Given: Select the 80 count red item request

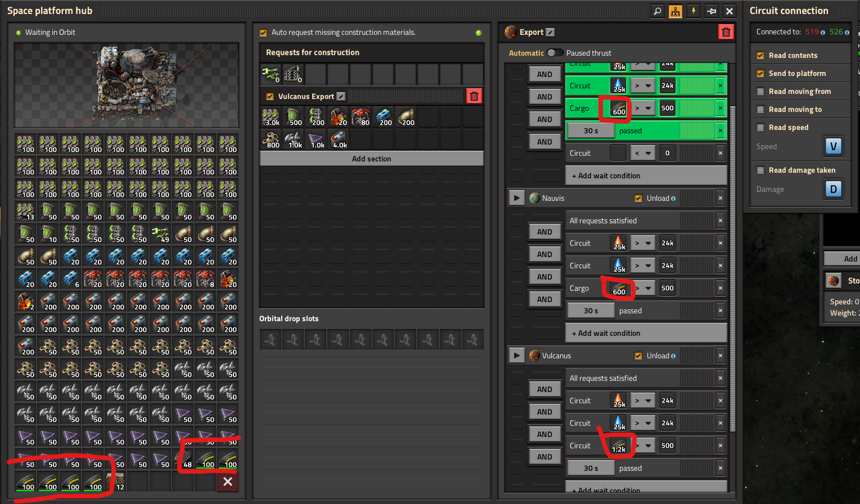Looking at the screenshot, I should click(x=361, y=117).
